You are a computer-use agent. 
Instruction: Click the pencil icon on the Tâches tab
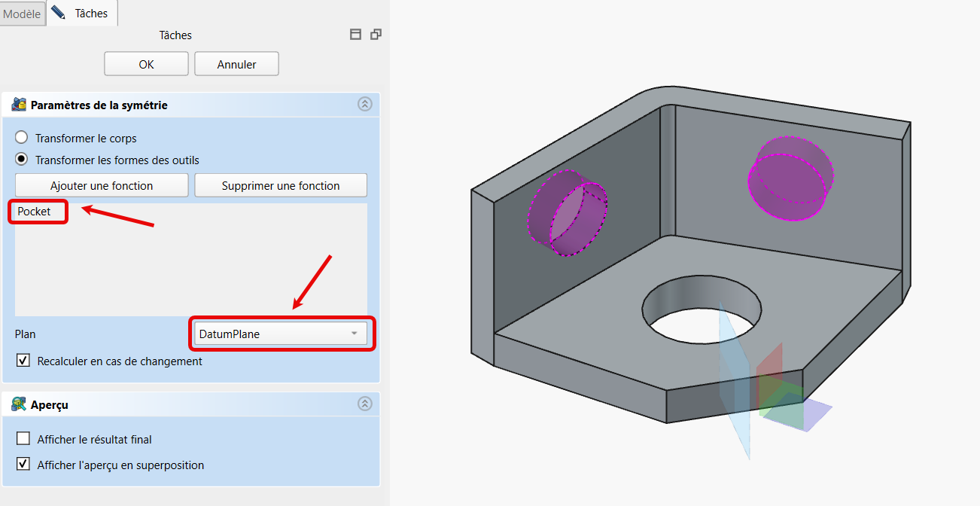pyautogui.click(x=58, y=13)
